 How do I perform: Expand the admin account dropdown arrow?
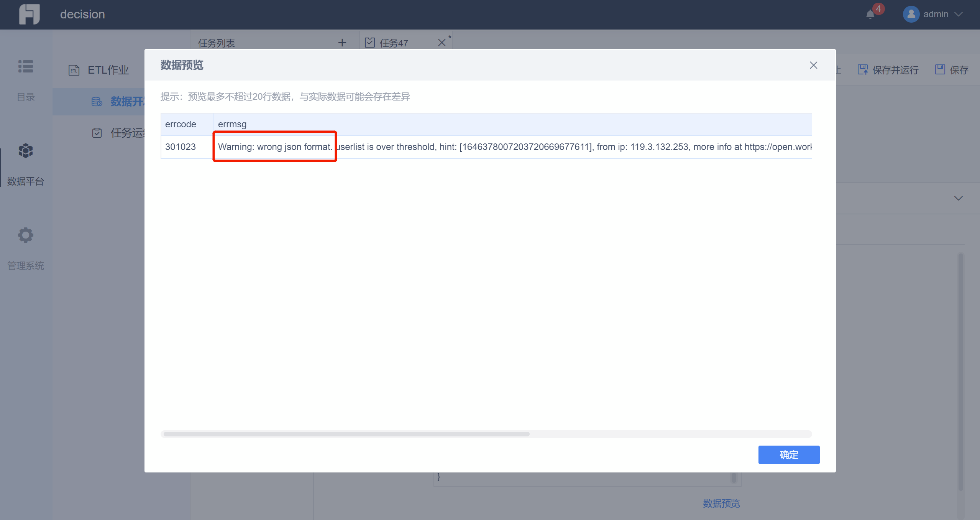[x=959, y=15]
